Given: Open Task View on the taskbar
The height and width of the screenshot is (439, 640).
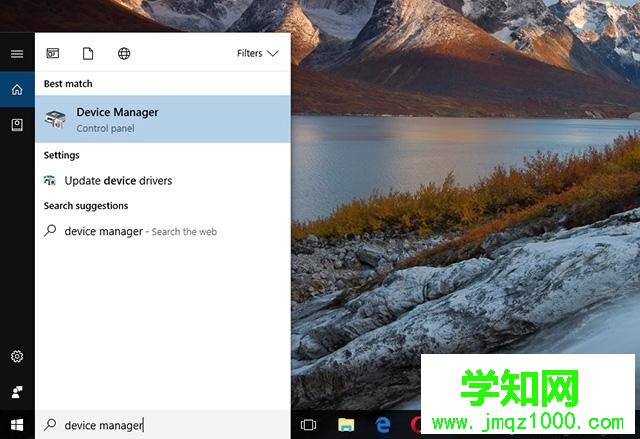Looking at the screenshot, I should tap(308, 425).
